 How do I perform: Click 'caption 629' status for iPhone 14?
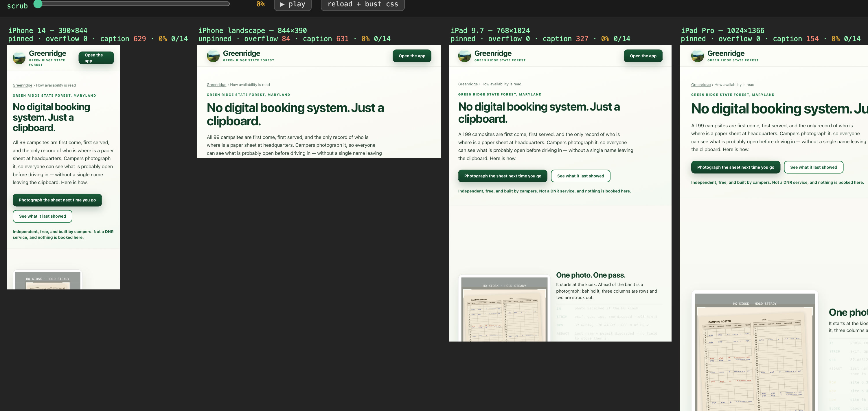[123, 39]
